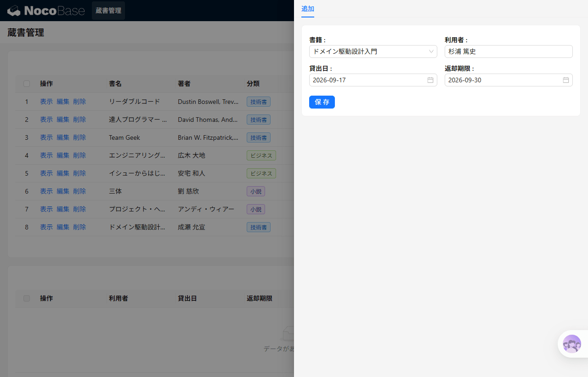
Task: Open calendar icon in 貸出日 field
Action: (430, 80)
